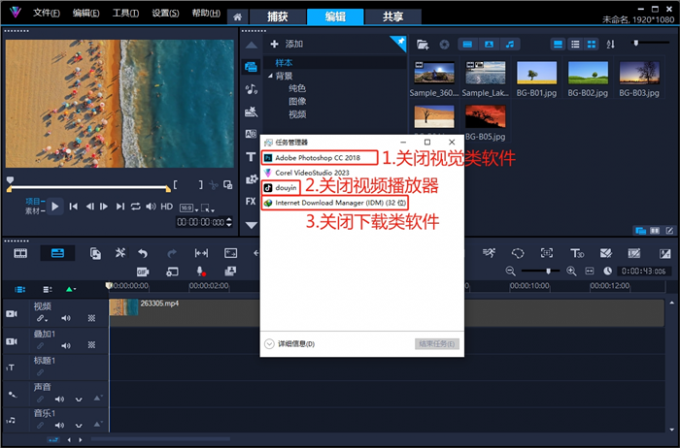Mute the 视频 track
Image resolution: width=680 pixels, height=448 pixels.
pos(66,318)
